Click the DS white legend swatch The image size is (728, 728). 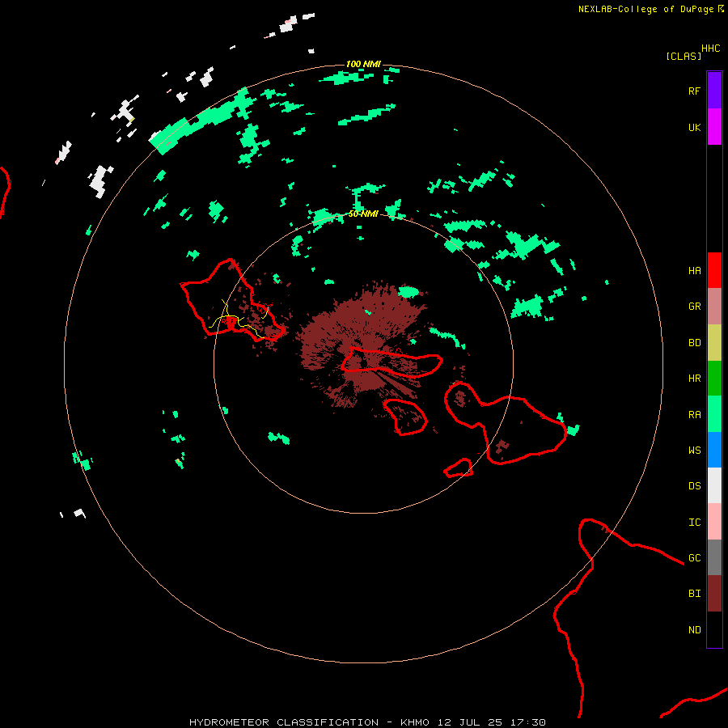tap(714, 485)
